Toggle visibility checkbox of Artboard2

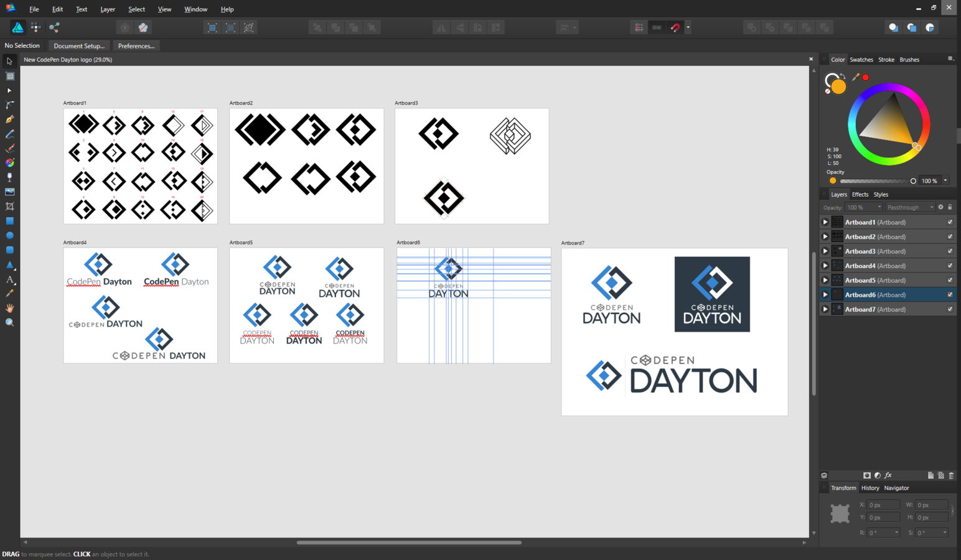click(950, 236)
